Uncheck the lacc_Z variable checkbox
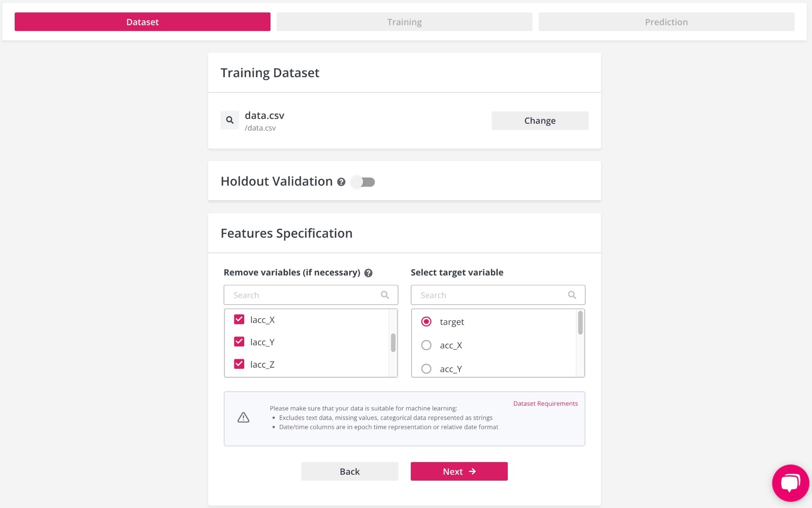Viewport: 812px width, 508px height. coord(239,364)
